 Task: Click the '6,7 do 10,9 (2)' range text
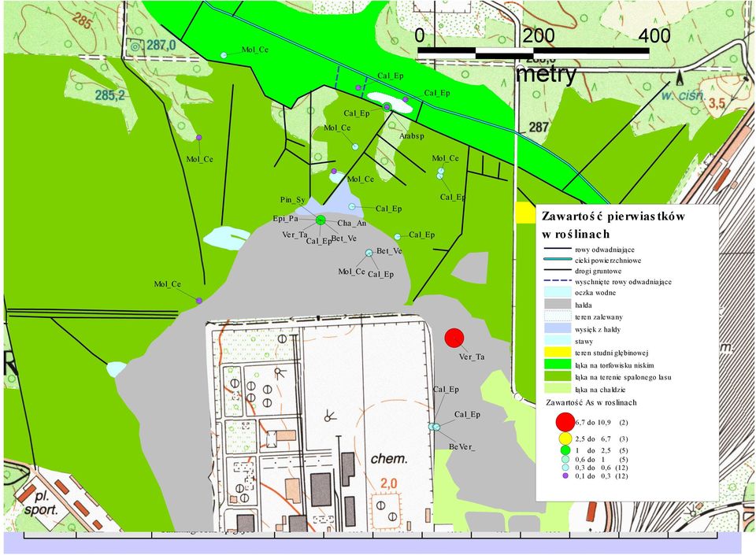pos(602,423)
